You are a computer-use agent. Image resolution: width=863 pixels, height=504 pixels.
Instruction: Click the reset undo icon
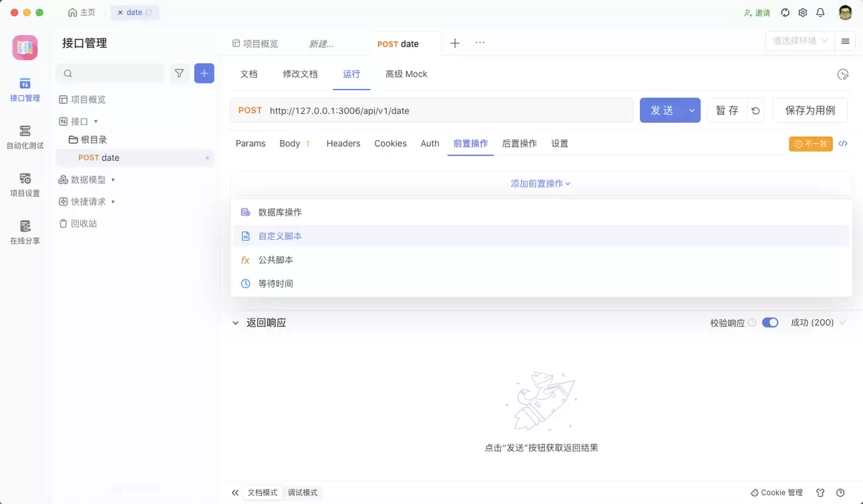point(756,111)
